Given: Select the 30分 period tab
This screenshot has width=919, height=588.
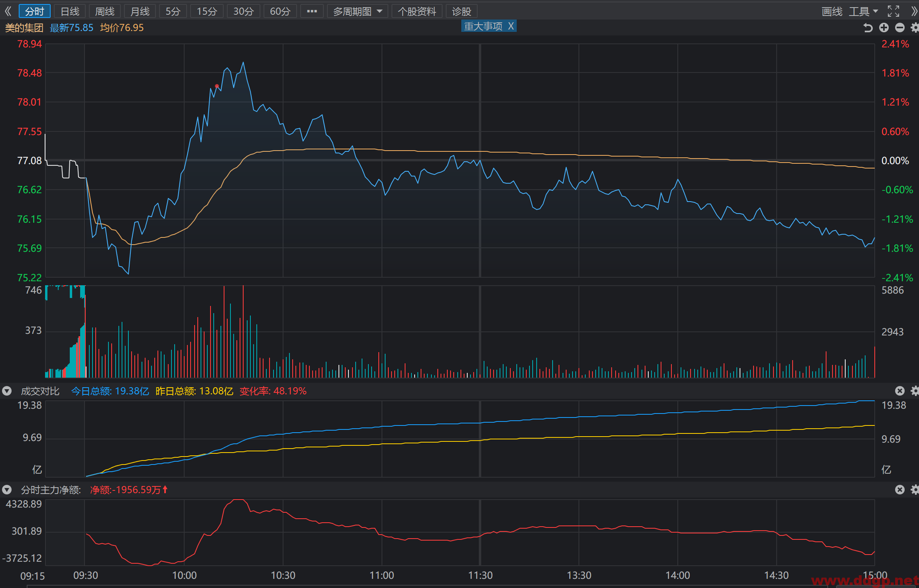Looking at the screenshot, I should (x=244, y=12).
